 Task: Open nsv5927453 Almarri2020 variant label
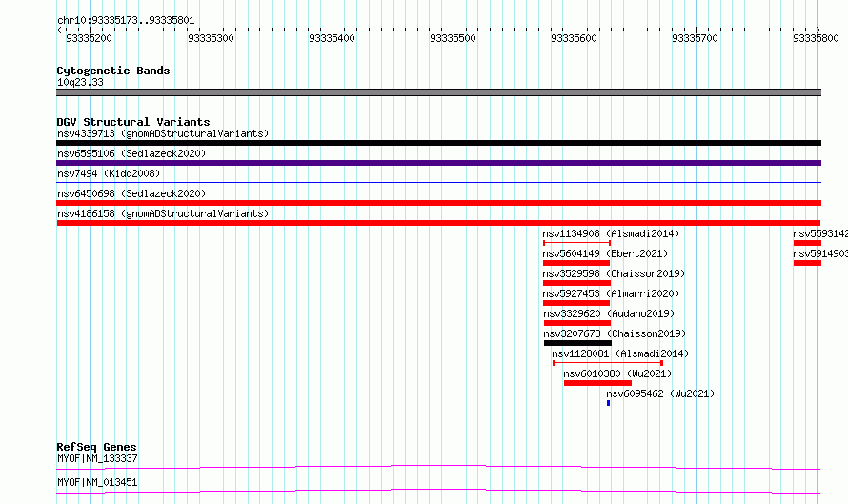point(611,293)
